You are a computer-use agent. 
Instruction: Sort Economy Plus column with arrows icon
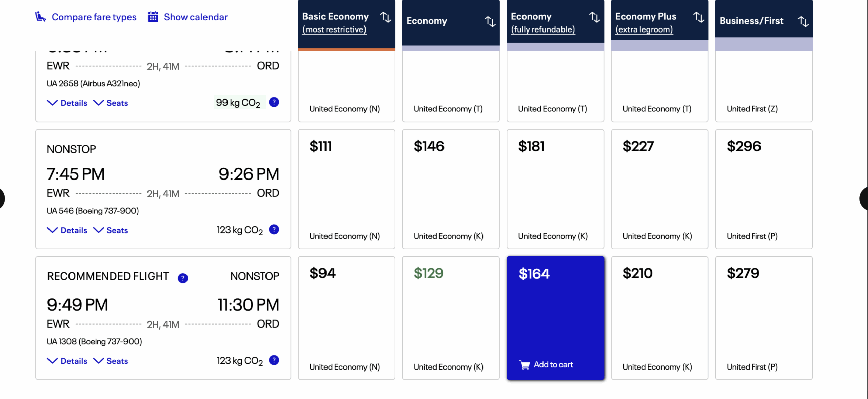(698, 17)
